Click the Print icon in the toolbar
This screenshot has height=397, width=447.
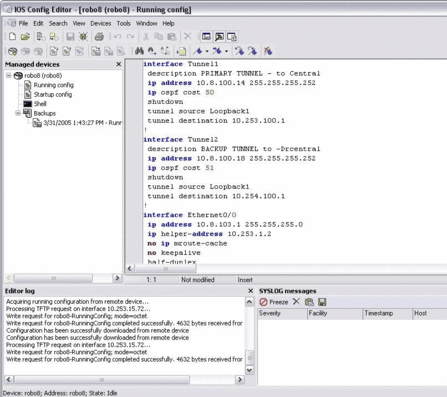click(x=99, y=36)
